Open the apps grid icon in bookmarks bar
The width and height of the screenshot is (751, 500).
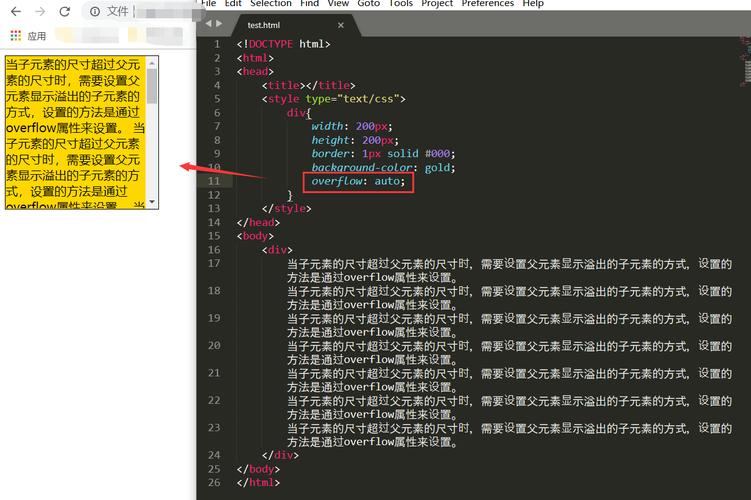[16, 35]
